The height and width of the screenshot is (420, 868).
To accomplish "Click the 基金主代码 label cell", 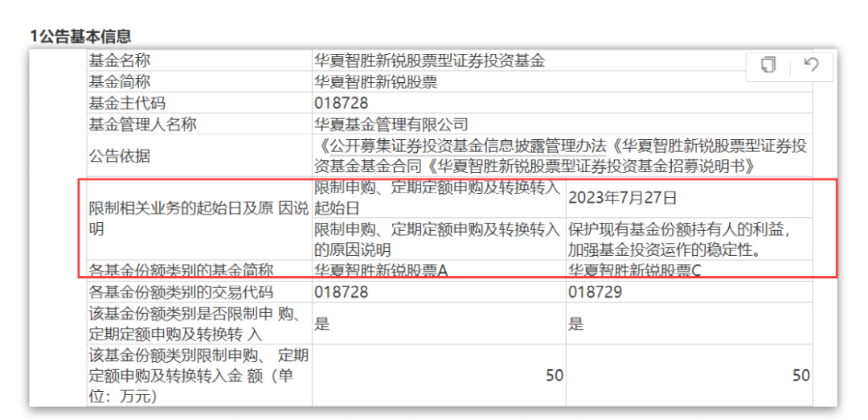I will [199, 102].
